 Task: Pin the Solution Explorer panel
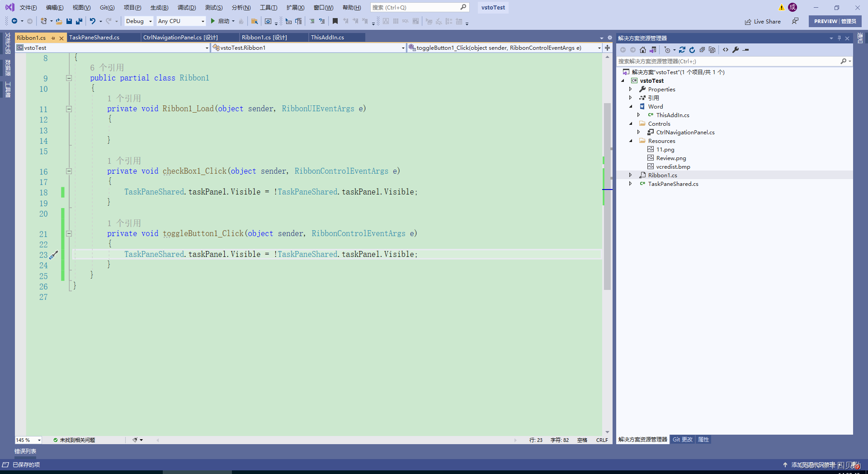pos(840,38)
